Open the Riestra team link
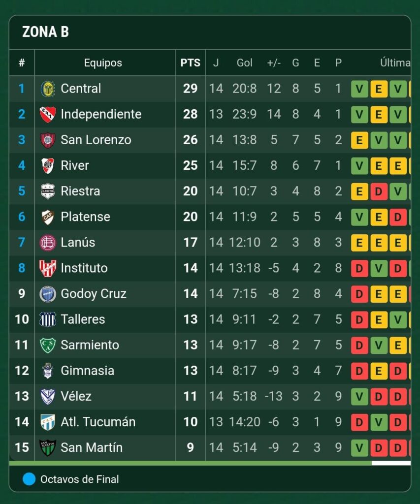Viewport: 420px width, 504px height. (x=80, y=191)
